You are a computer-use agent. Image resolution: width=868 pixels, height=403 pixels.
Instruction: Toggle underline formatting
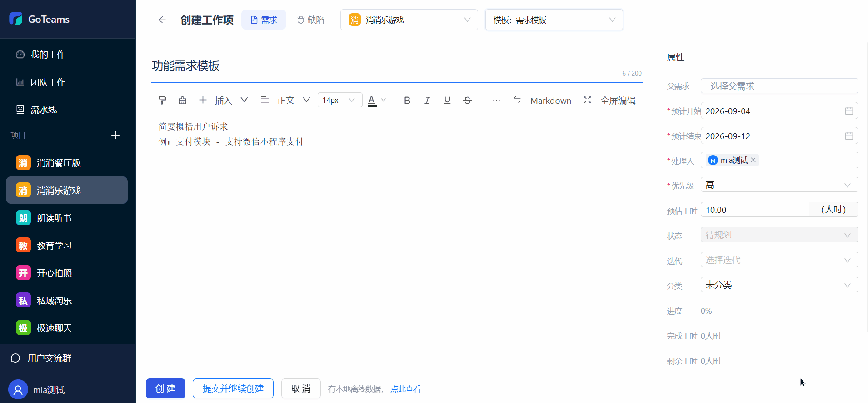(x=447, y=100)
